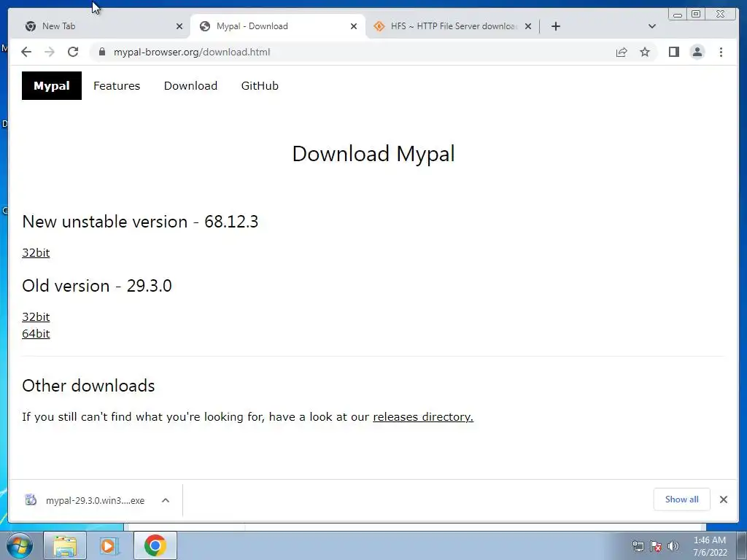Screen dimensions: 747x560
Task: Open the Chrome profile avatar
Action: pyautogui.click(x=697, y=52)
